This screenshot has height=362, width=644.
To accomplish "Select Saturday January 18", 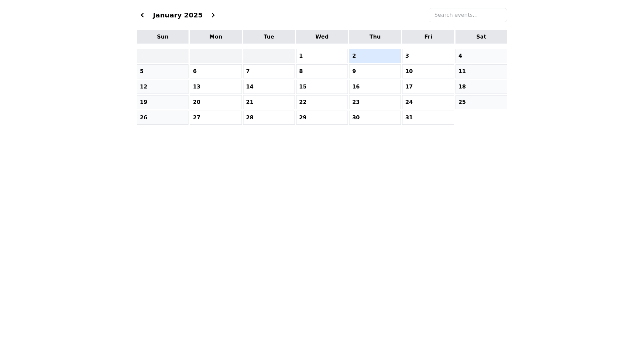I will 481,87.
